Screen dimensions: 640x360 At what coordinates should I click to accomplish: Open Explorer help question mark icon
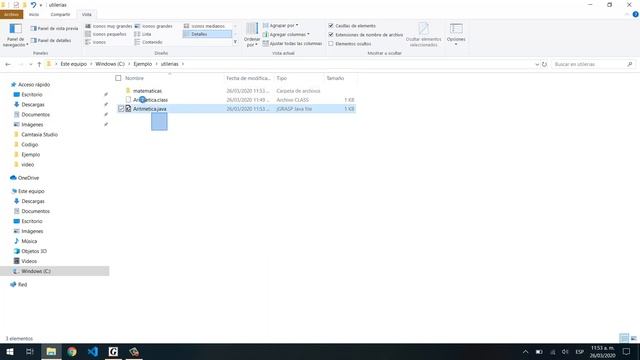pos(635,14)
